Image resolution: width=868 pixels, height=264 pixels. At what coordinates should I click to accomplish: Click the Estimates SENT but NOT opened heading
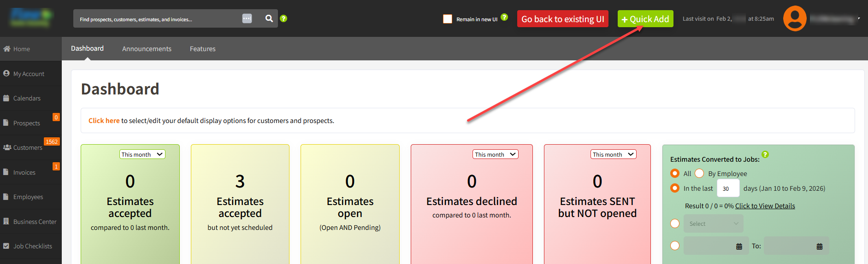[x=597, y=207]
